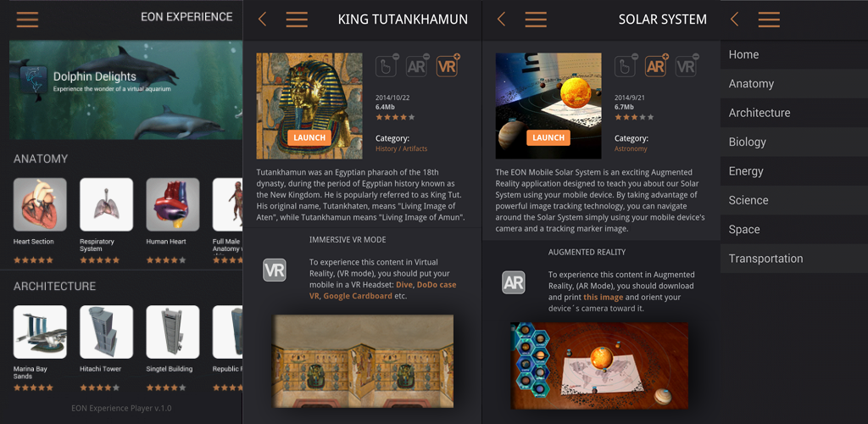Open Marina Bay Sands architecture model

click(40, 332)
